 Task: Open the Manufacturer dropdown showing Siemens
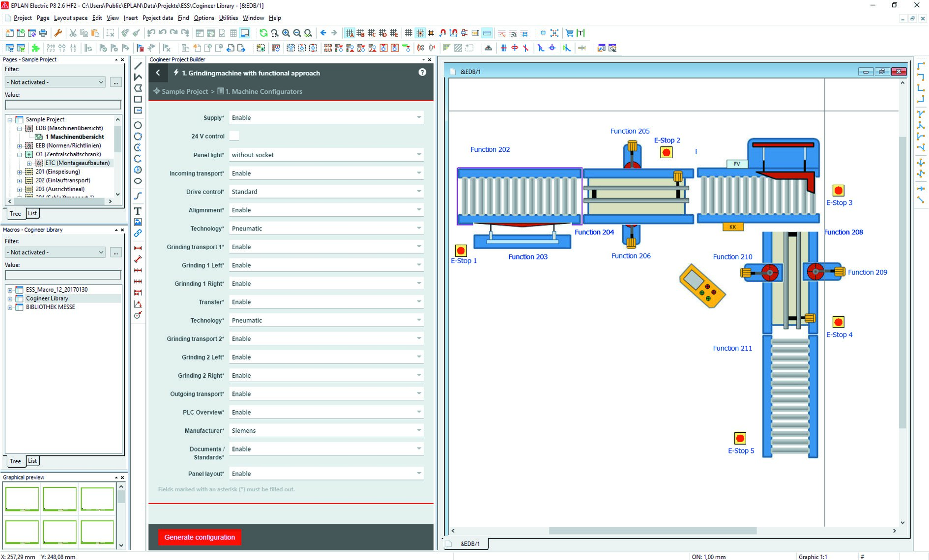coord(418,430)
